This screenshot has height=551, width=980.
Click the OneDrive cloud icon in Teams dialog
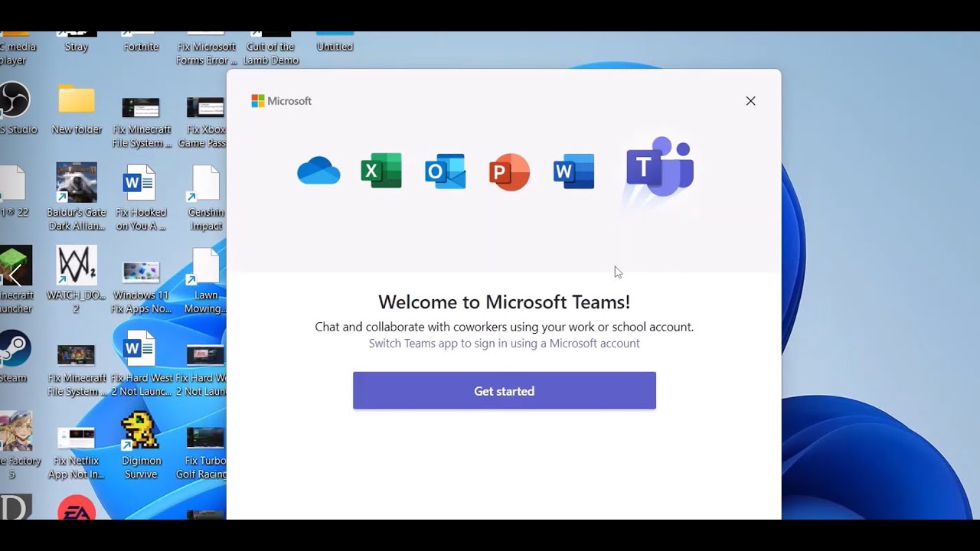(x=318, y=171)
